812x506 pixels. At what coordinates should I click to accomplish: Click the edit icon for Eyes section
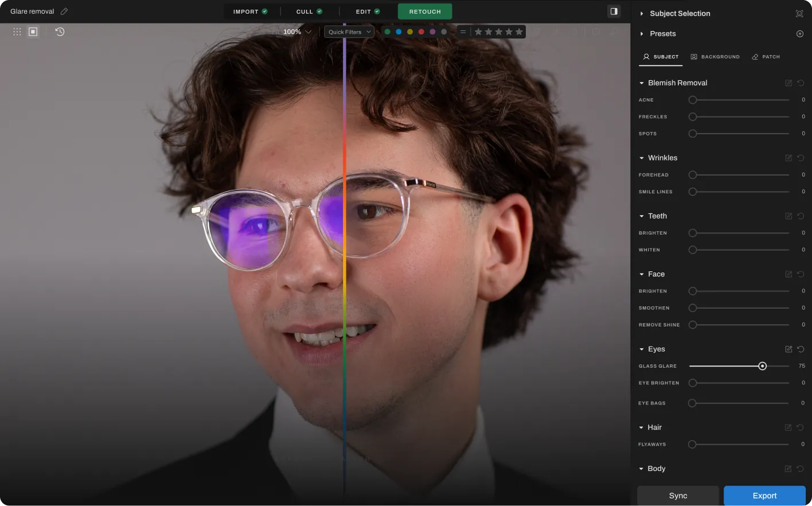click(788, 349)
